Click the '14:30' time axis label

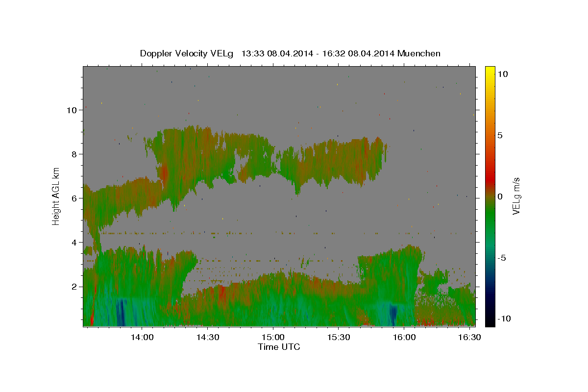(x=207, y=338)
